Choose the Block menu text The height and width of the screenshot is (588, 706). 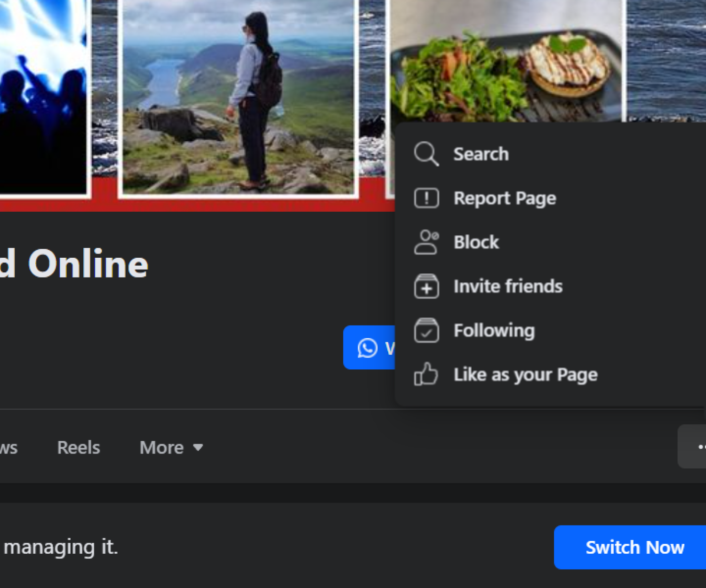(476, 242)
